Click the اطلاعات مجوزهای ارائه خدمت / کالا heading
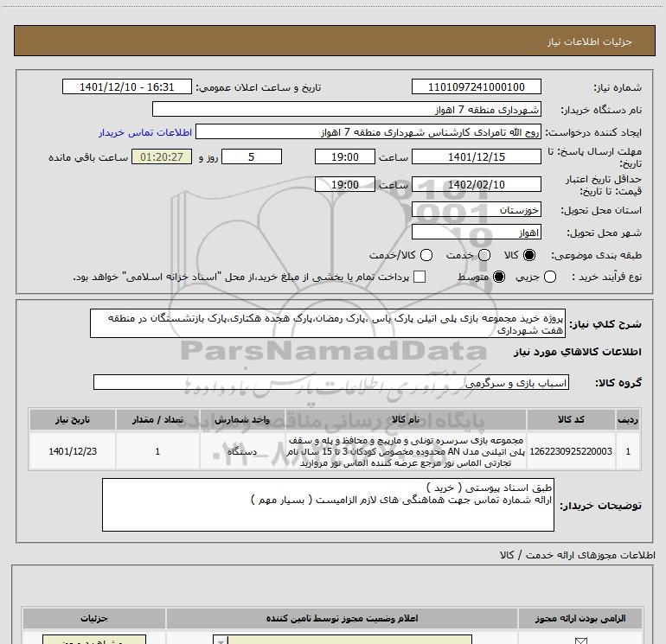The image size is (666, 644). click(577, 555)
